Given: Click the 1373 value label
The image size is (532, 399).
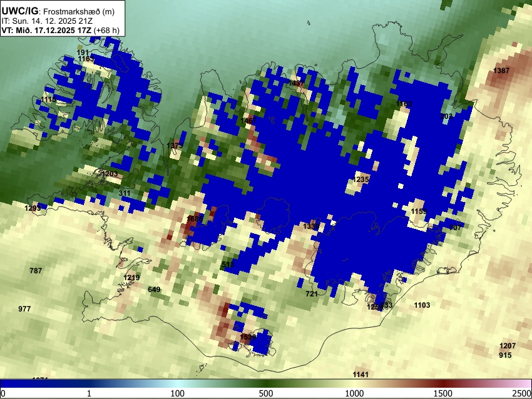Looking at the screenshot, I should point(175,146).
